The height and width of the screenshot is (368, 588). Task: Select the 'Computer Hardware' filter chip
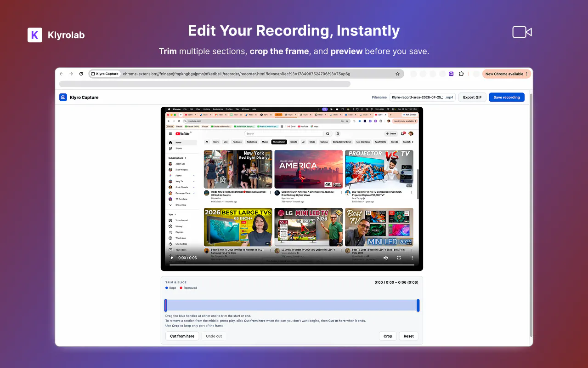342,142
